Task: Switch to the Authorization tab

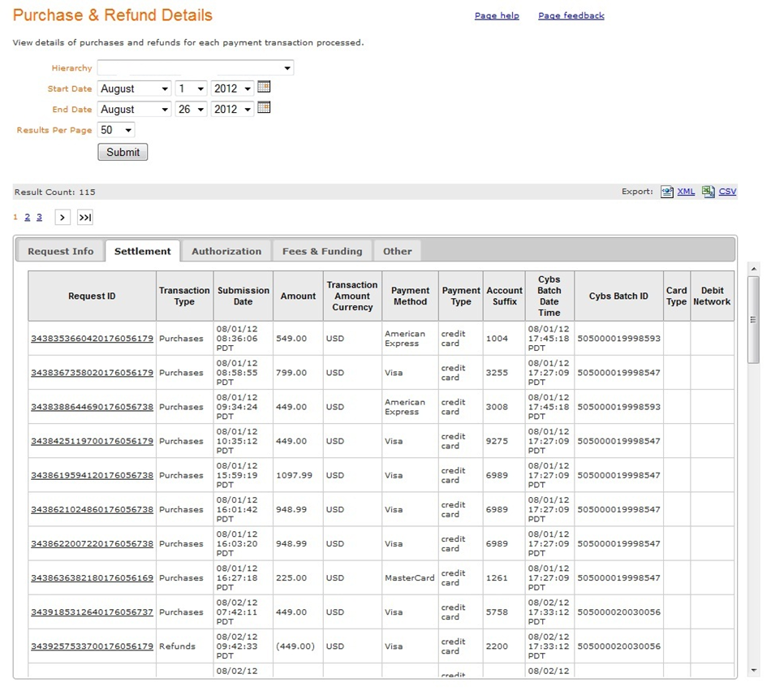Action: click(x=226, y=251)
